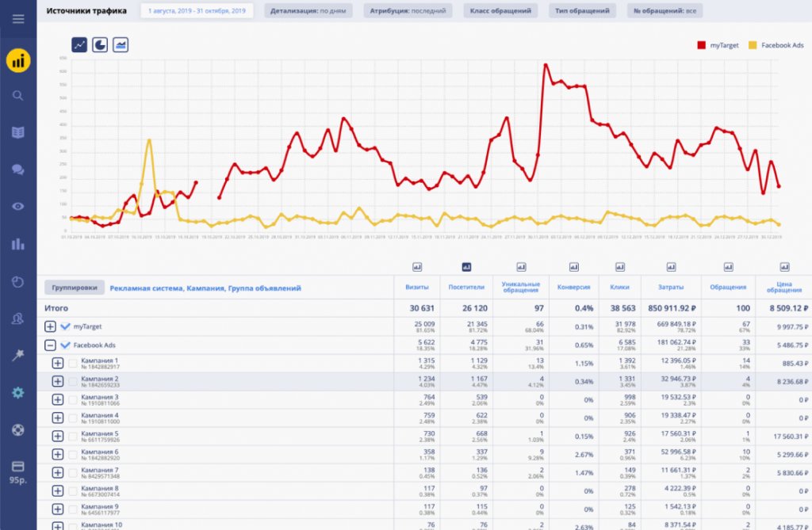This screenshot has height=530, width=812.
Task: Open settings via the sidebar gear icon
Action: click(x=18, y=393)
